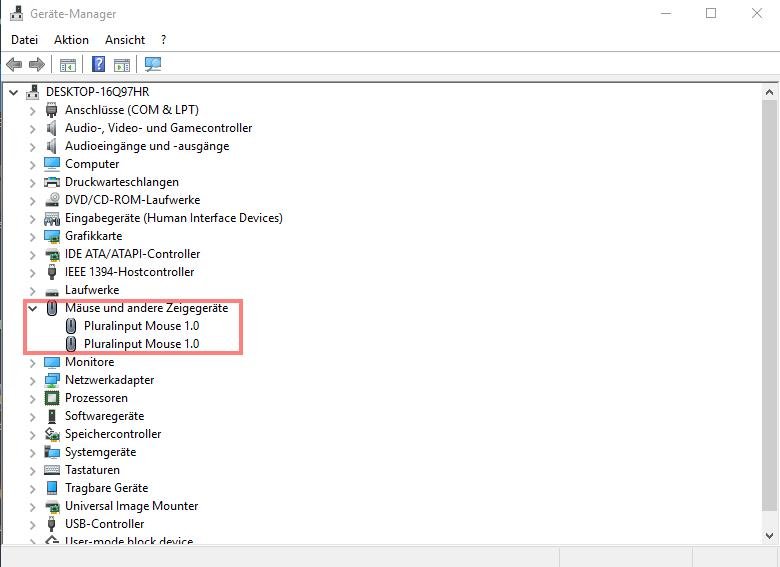Select second Pluralinput Mouse 1.0 entry
Image resolution: width=780 pixels, height=567 pixels.
141,344
